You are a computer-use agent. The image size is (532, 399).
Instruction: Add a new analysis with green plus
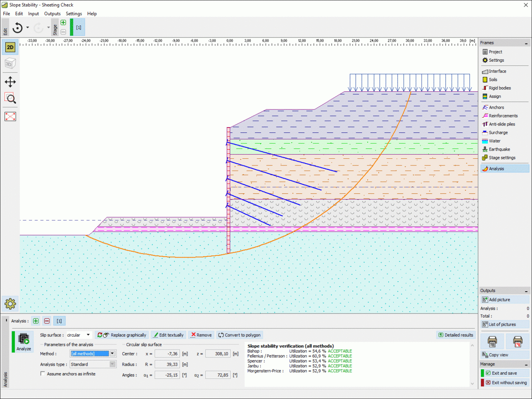coord(36,321)
